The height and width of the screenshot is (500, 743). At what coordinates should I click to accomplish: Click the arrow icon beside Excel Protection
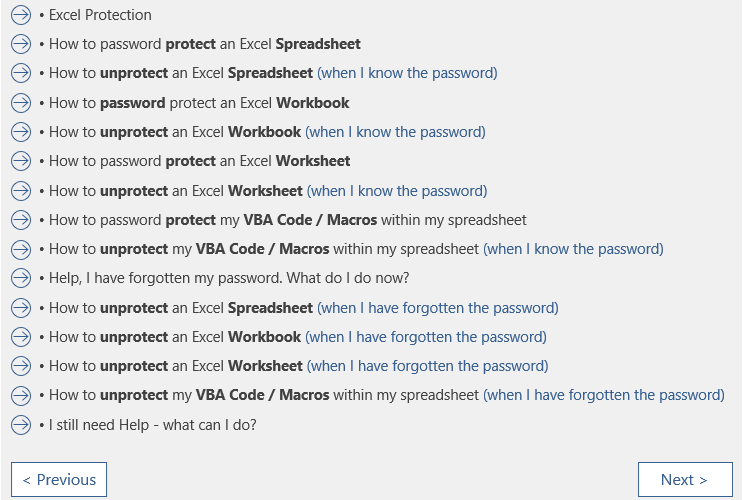(21, 15)
